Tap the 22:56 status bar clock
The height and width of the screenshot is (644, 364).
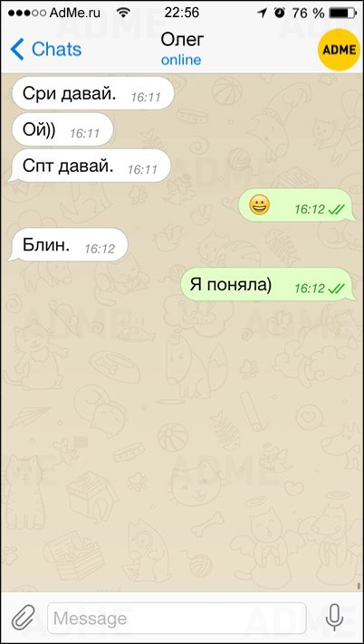point(182,13)
